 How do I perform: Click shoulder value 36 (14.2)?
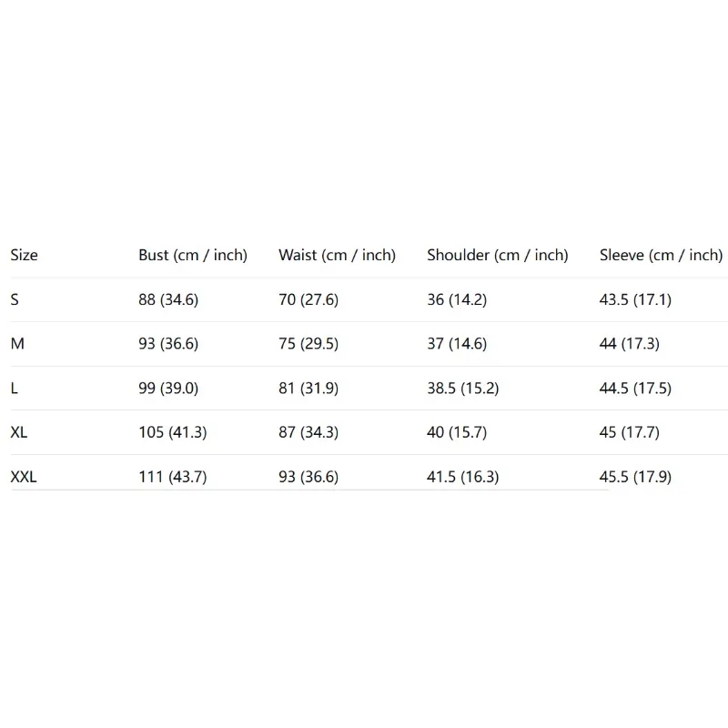457,299
